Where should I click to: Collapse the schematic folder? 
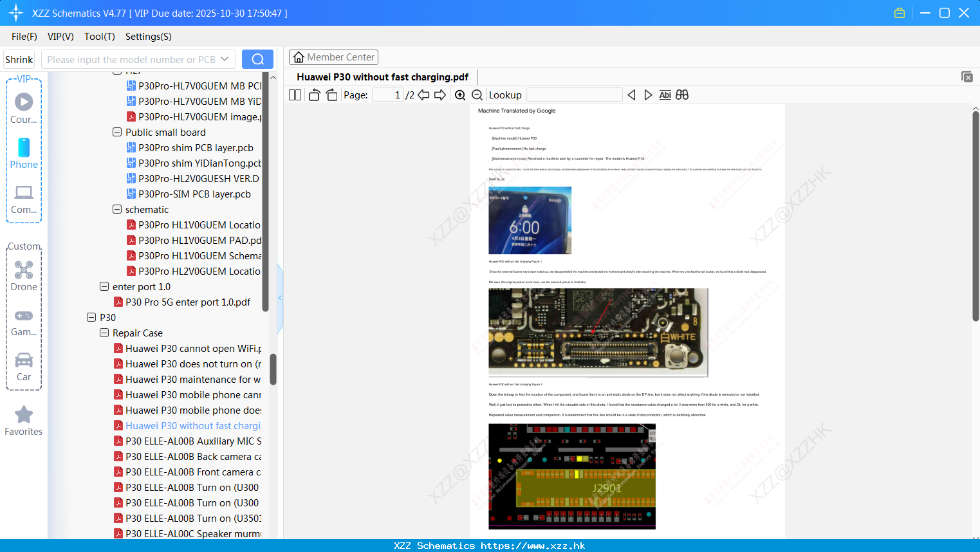point(117,209)
